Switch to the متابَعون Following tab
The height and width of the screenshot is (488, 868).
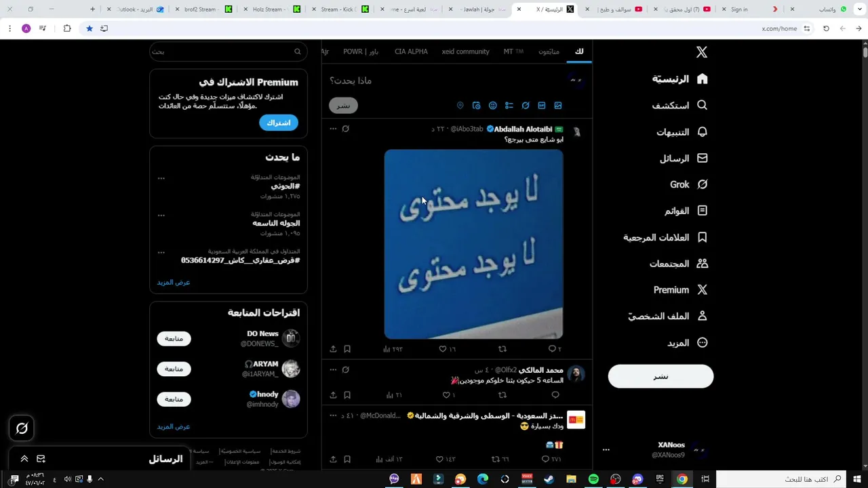click(549, 52)
